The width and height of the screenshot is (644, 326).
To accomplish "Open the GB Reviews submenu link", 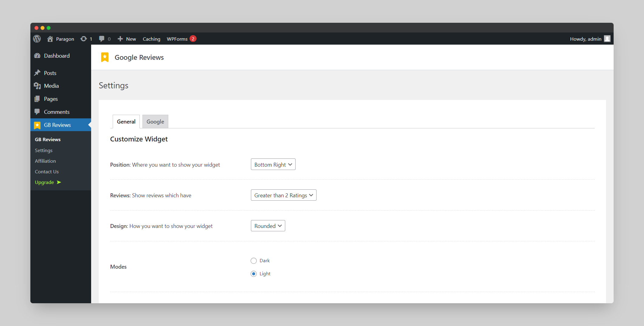I will point(48,139).
